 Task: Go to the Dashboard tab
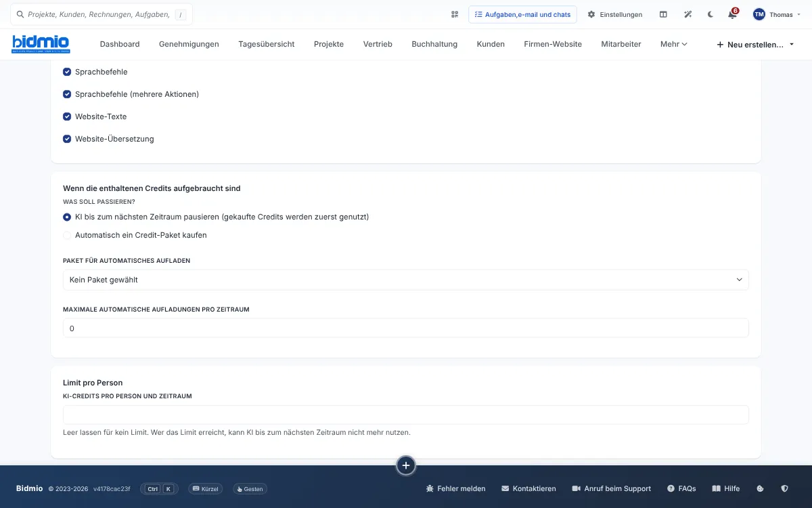point(120,44)
